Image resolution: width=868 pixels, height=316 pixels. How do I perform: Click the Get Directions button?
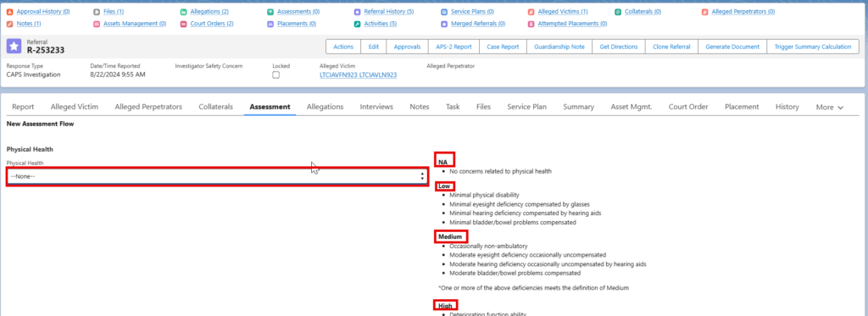(619, 47)
